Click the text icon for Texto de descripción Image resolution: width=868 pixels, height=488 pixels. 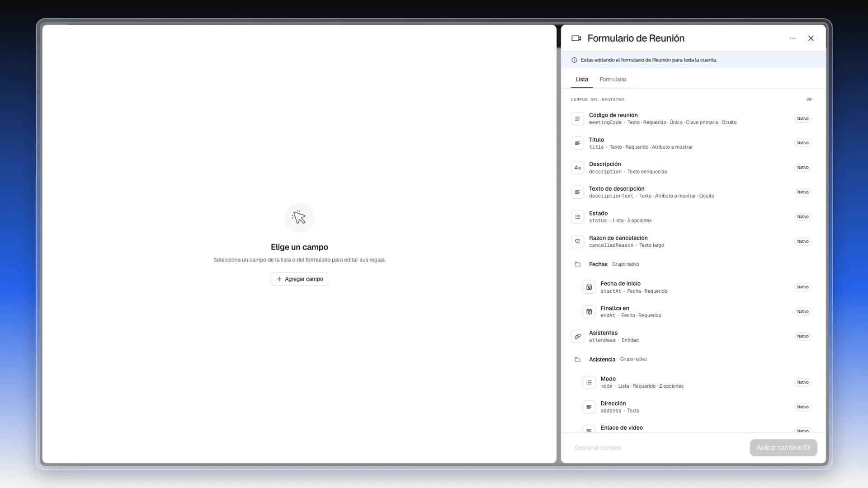[x=577, y=192]
